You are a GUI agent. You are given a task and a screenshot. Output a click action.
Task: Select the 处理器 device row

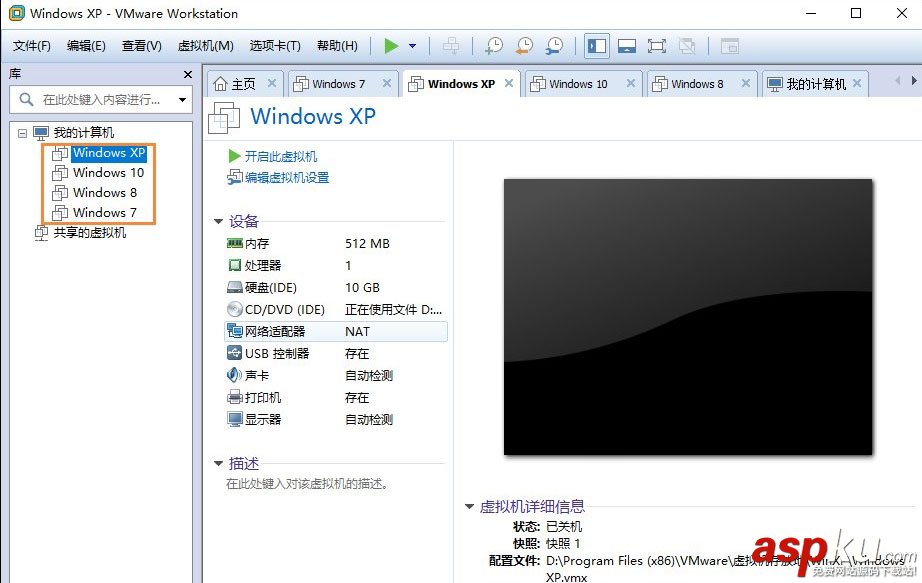click(336, 265)
